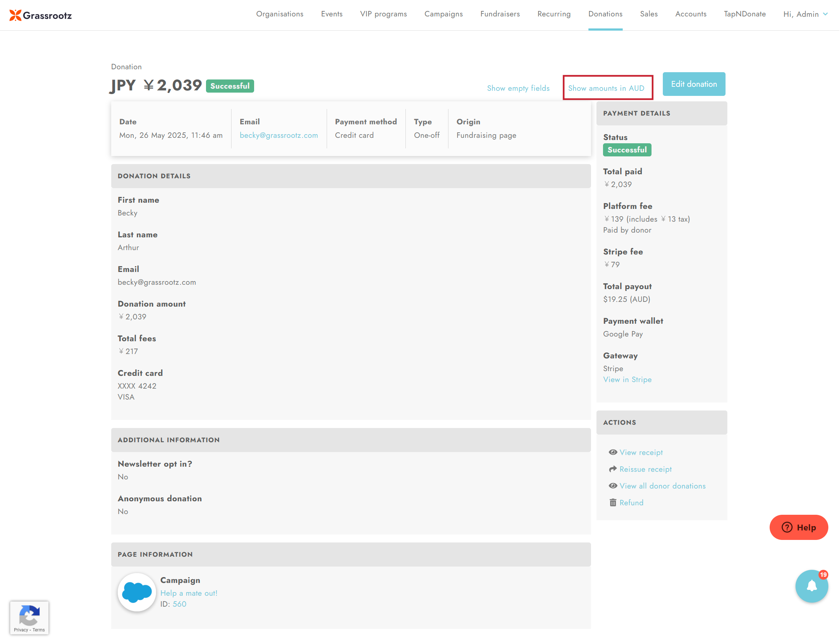Go to the Fundraisers menu item

click(500, 14)
